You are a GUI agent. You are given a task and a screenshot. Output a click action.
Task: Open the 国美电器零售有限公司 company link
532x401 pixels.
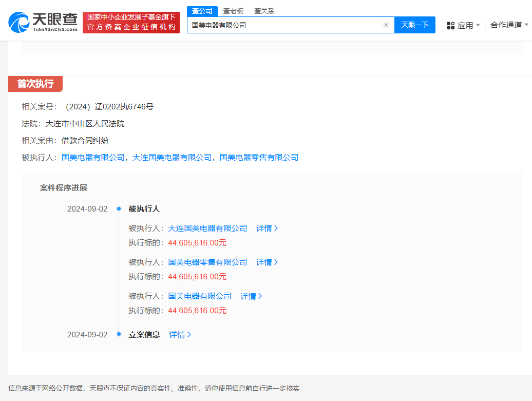[207, 262]
